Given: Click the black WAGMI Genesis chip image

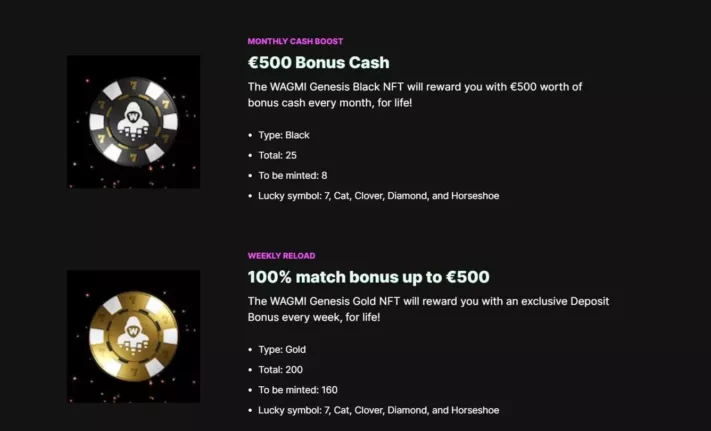Looking at the screenshot, I should [133, 121].
